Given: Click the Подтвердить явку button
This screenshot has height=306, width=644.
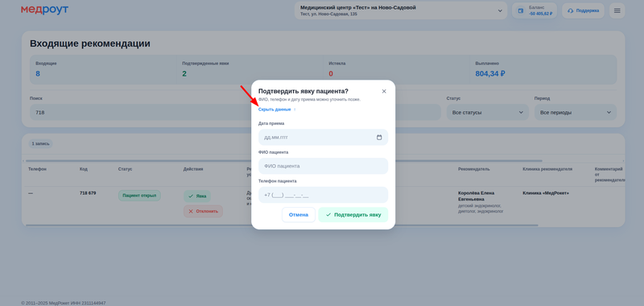Looking at the screenshot, I should coord(353,214).
